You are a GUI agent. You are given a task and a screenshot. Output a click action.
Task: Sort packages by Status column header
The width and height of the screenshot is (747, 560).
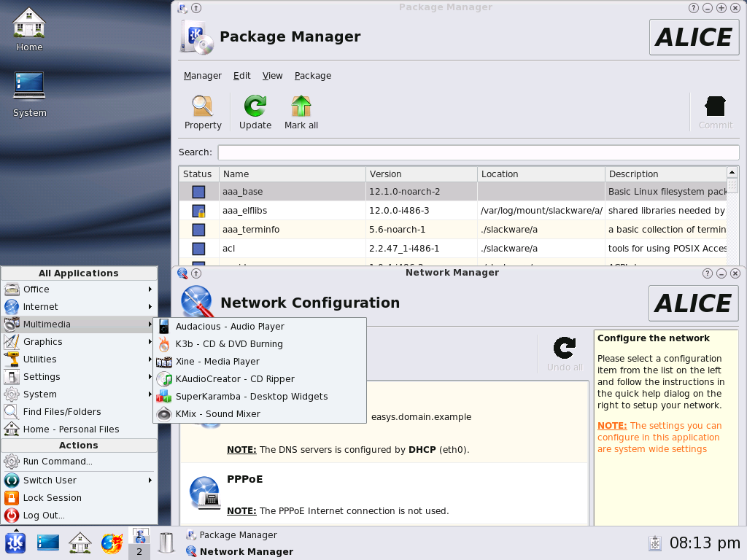pyautogui.click(x=198, y=174)
